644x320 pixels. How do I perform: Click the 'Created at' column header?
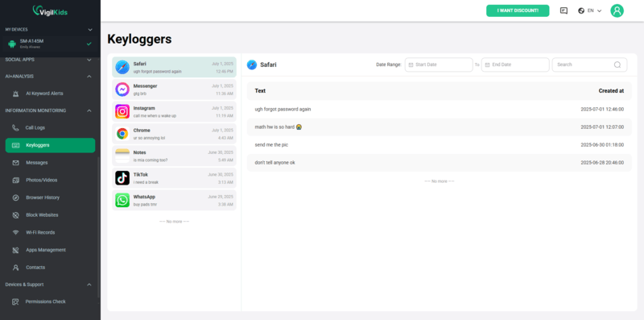click(x=611, y=91)
